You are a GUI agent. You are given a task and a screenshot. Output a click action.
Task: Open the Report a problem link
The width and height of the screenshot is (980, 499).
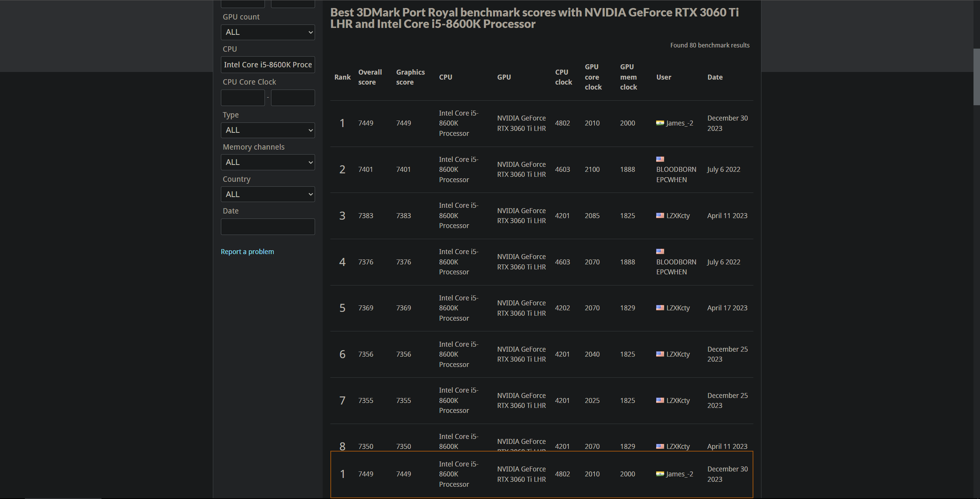point(247,251)
